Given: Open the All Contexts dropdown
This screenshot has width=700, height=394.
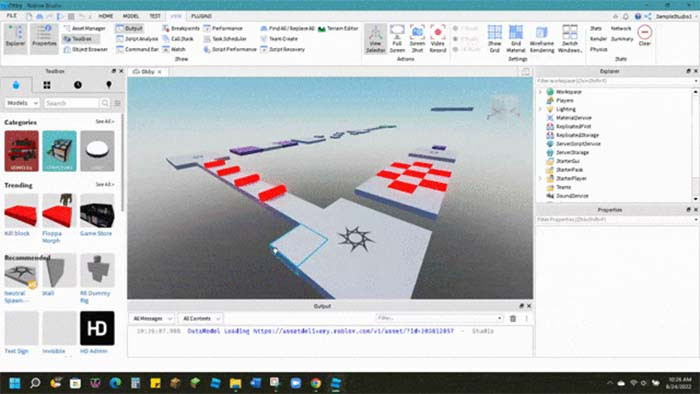Looking at the screenshot, I should point(200,319).
